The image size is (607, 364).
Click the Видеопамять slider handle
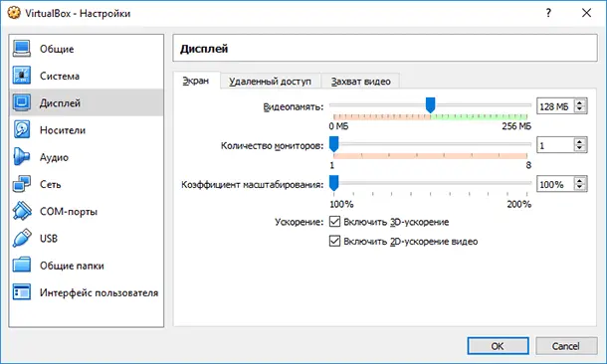(430, 105)
